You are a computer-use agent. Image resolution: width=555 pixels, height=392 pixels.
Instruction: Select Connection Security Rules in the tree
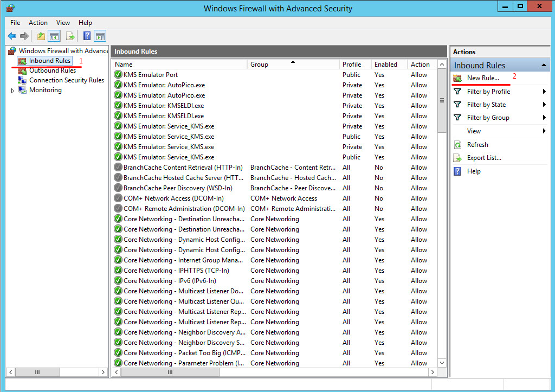pos(67,80)
